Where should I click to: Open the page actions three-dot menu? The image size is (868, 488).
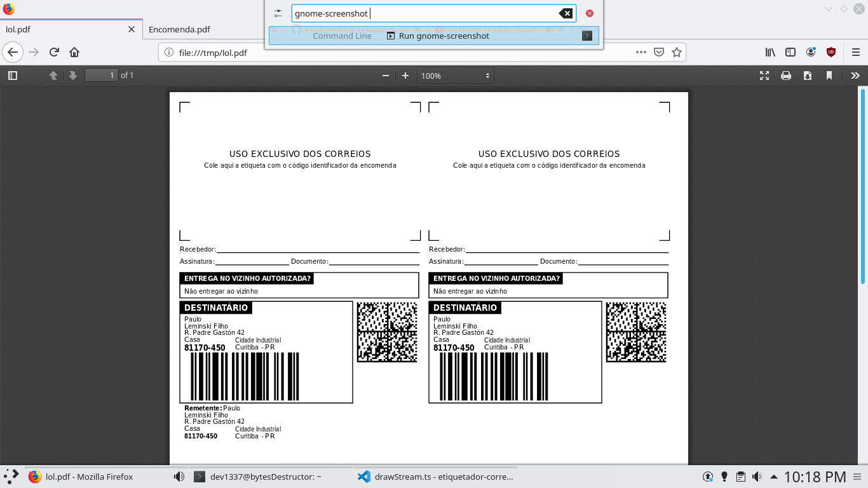click(641, 52)
